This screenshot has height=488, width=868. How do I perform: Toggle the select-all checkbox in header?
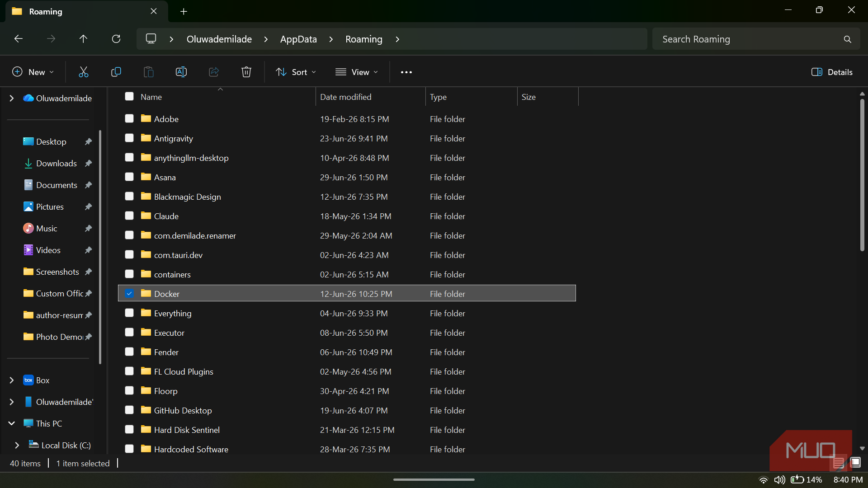coord(129,97)
